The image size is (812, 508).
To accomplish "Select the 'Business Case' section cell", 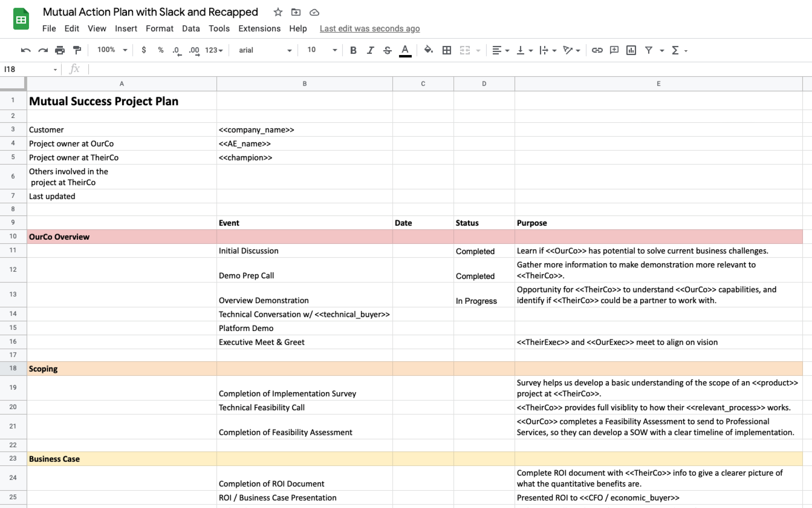I will coord(122,459).
